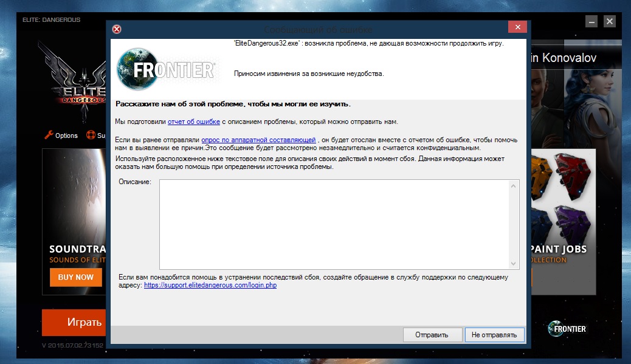Open the Paint Jobs collection thumbnail
Screen dimensions: 631x364
(564, 222)
